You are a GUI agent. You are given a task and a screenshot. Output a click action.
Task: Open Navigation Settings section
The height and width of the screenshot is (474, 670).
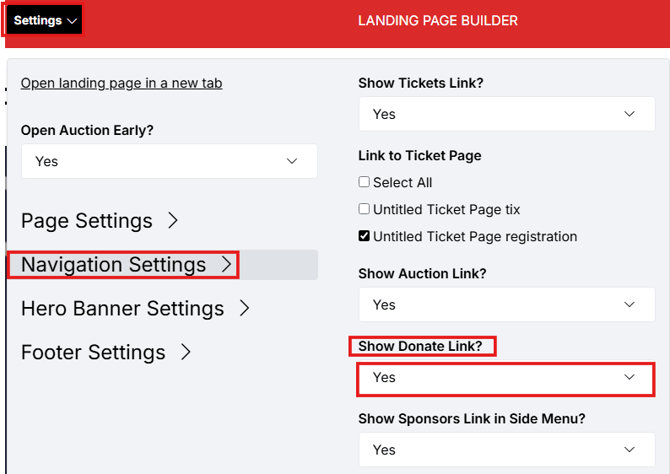(113, 265)
